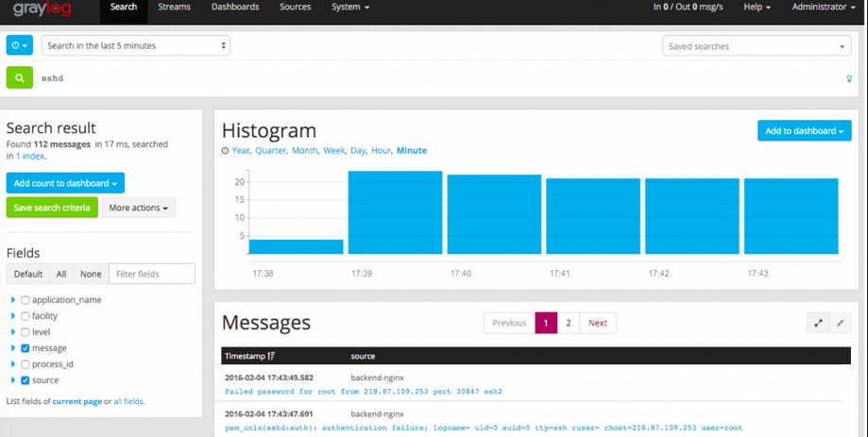This screenshot has height=437, width=868.
Task: Expand application_name field triangle
Action: click(12, 299)
